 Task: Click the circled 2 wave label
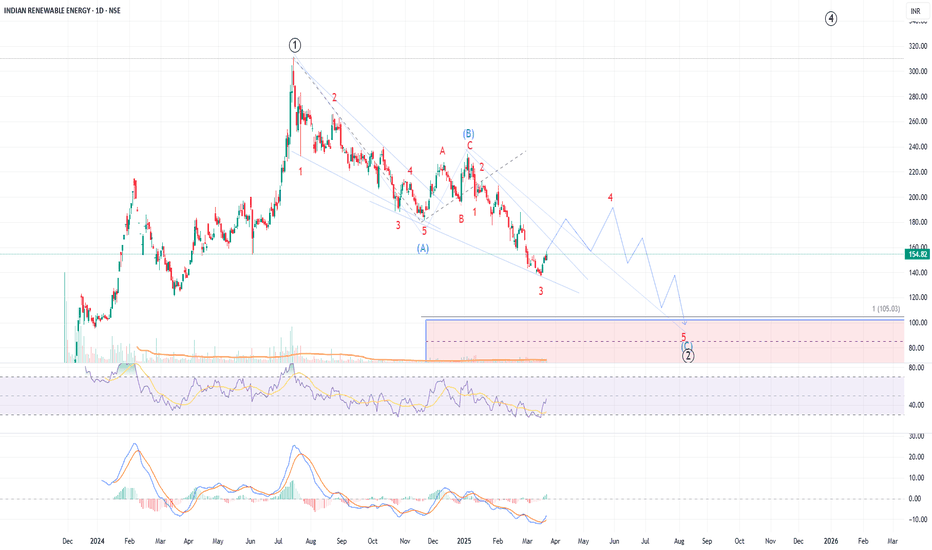tap(688, 356)
